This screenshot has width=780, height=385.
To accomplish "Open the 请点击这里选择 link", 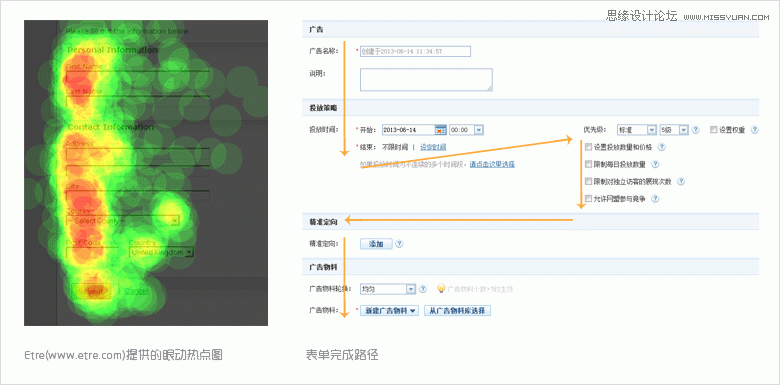I will click(x=492, y=164).
